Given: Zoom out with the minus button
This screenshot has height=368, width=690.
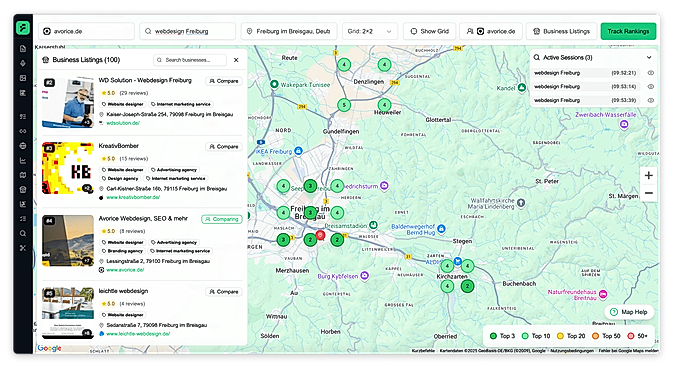Looking at the screenshot, I should click(648, 193).
